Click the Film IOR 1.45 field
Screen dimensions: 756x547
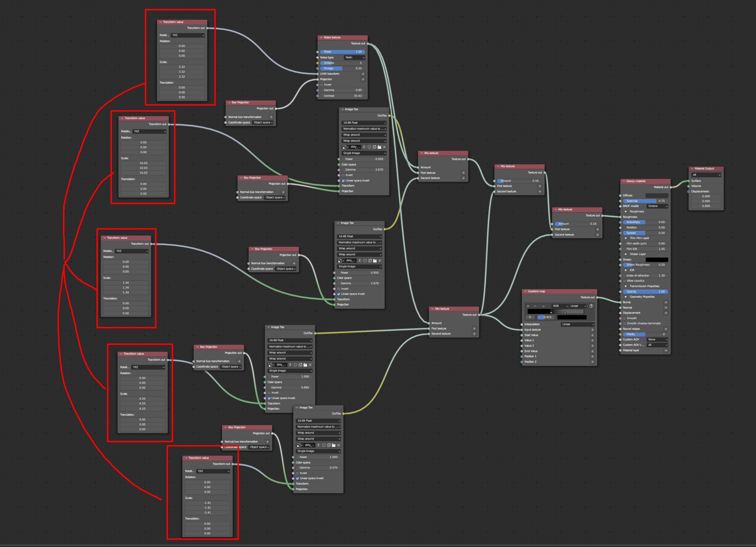645,249
